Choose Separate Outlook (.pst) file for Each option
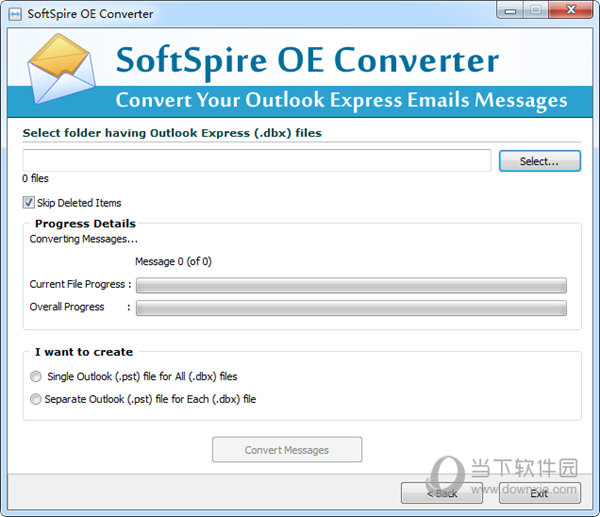 36,399
